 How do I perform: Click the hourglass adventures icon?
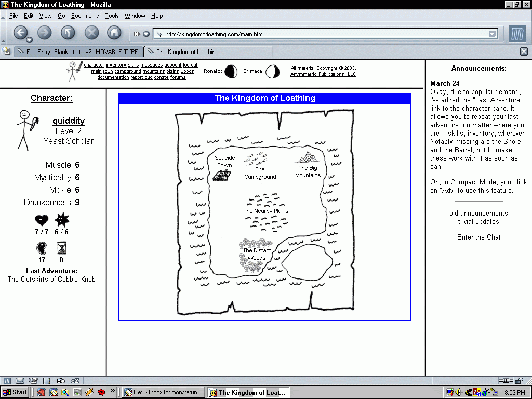coord(61,248)
